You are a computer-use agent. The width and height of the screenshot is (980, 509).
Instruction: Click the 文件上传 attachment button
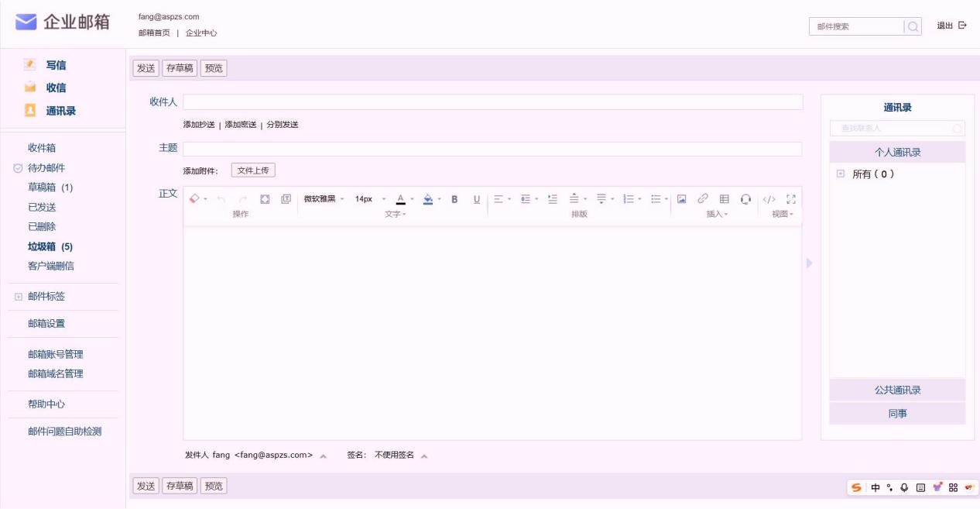253,170
